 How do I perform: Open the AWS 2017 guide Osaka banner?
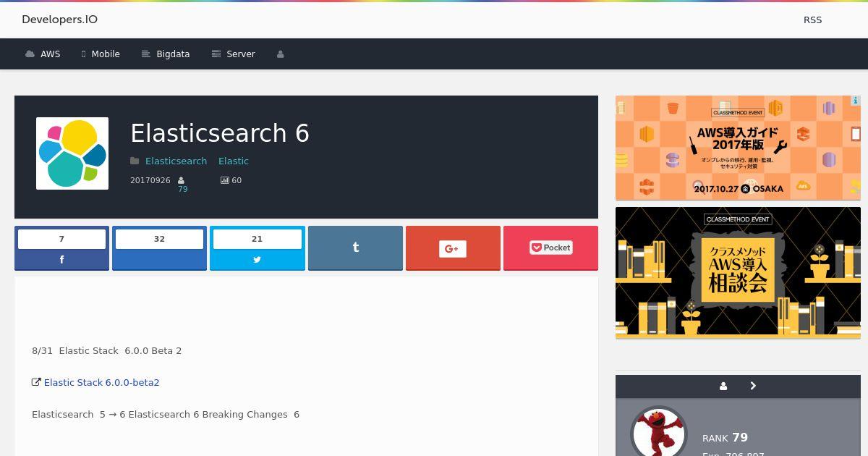(x=738, y=148)
